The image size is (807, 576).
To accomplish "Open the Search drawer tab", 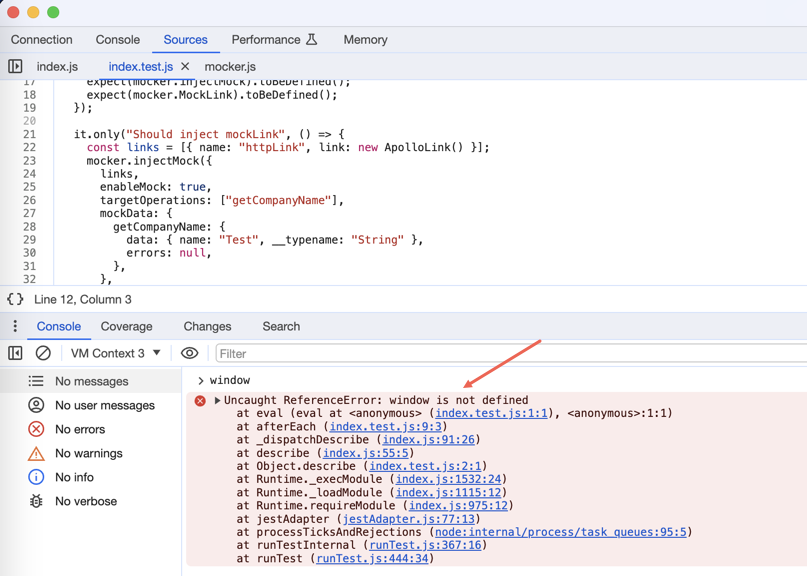I will [281, 326].
